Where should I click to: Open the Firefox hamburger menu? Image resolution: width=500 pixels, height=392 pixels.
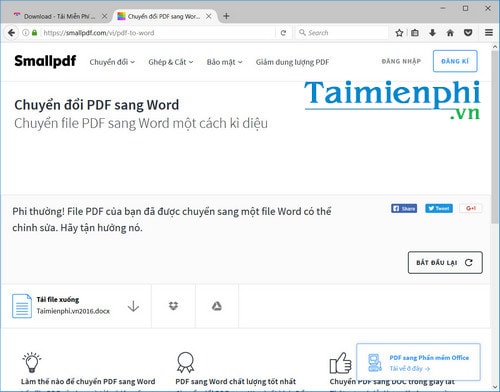(x=489, y=33)
